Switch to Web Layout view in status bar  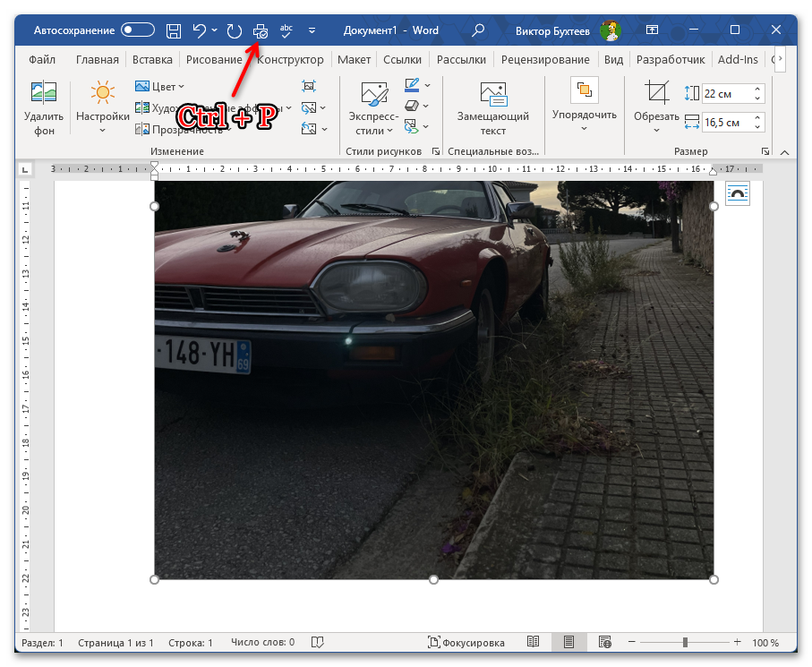(604, 643)
